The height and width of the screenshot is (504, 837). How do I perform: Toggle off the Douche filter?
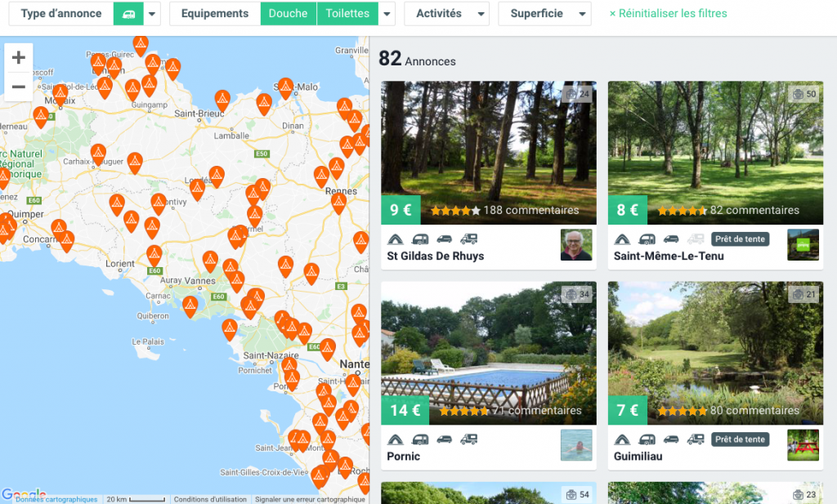tap(289, 14)
